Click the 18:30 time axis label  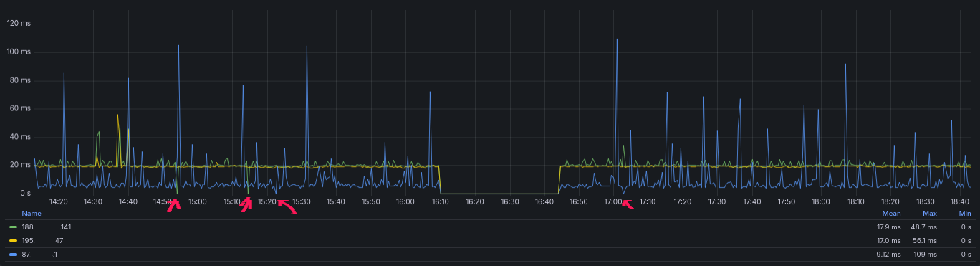click(926, 202)
